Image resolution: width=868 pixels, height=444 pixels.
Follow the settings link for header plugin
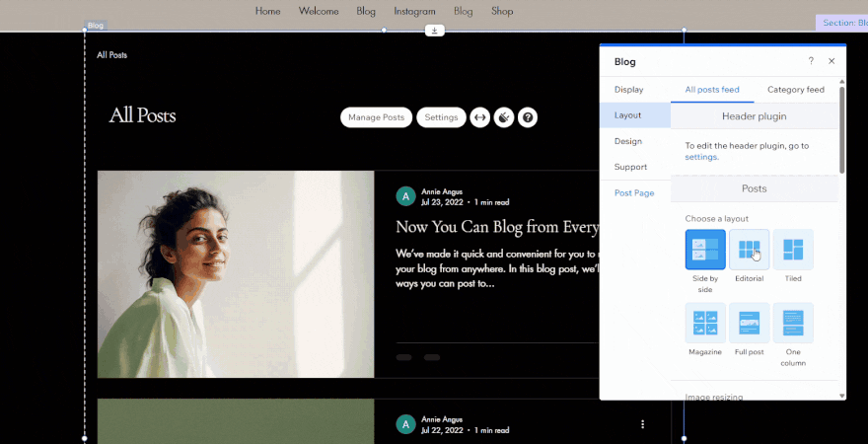click(x=701, y=157)
